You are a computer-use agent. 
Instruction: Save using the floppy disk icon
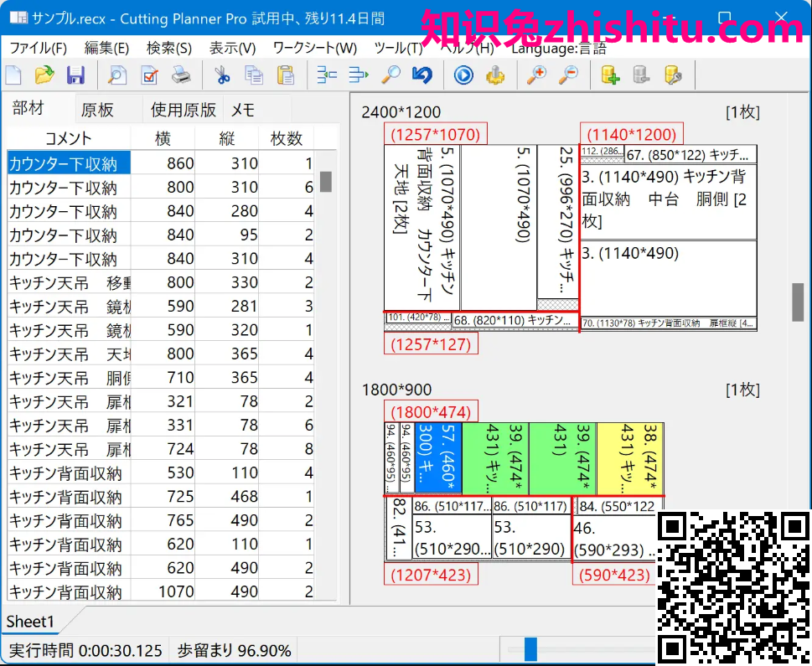point(75,75)
